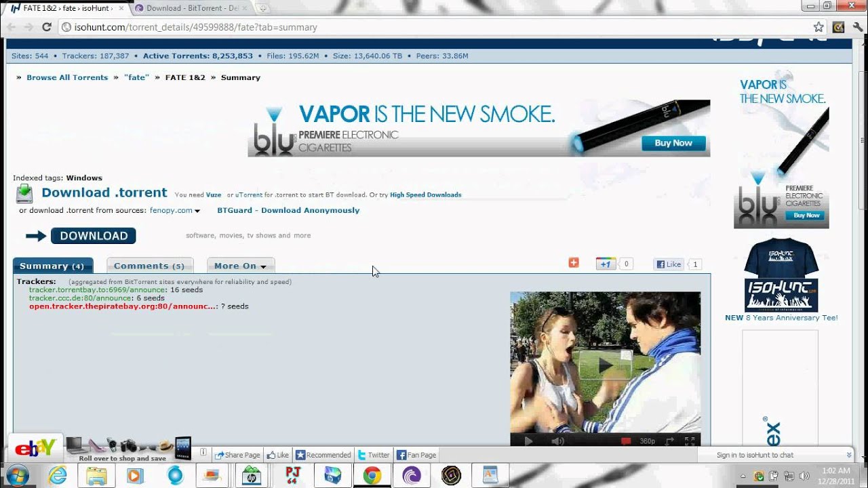Sign in to isoHunt to chat
The height and width of the screenshot is (488, 868).
tap(755, 455)
